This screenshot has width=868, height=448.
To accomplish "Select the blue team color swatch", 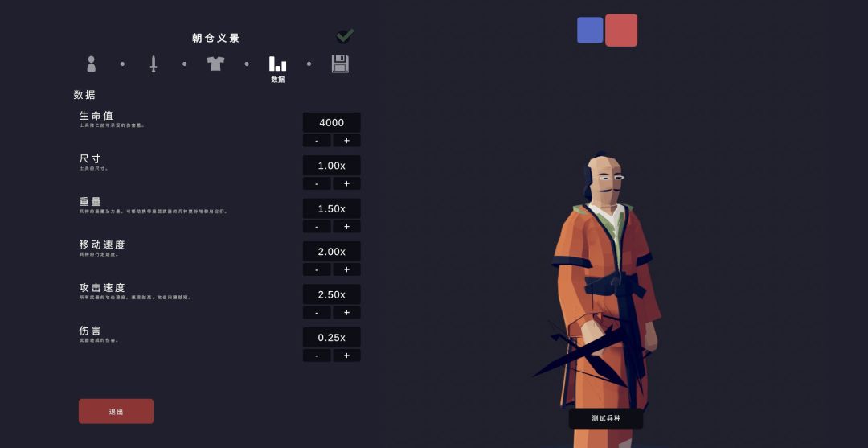I will (590, 30).
